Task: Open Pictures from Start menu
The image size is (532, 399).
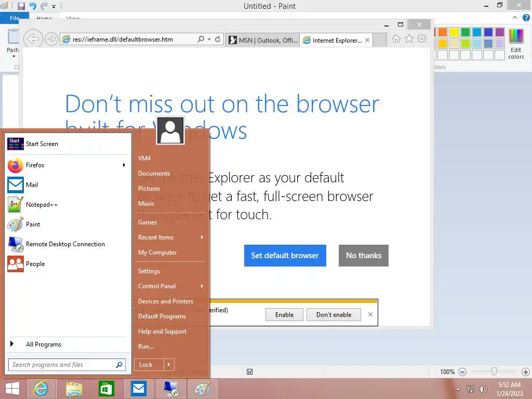Action: pos(149,188)
